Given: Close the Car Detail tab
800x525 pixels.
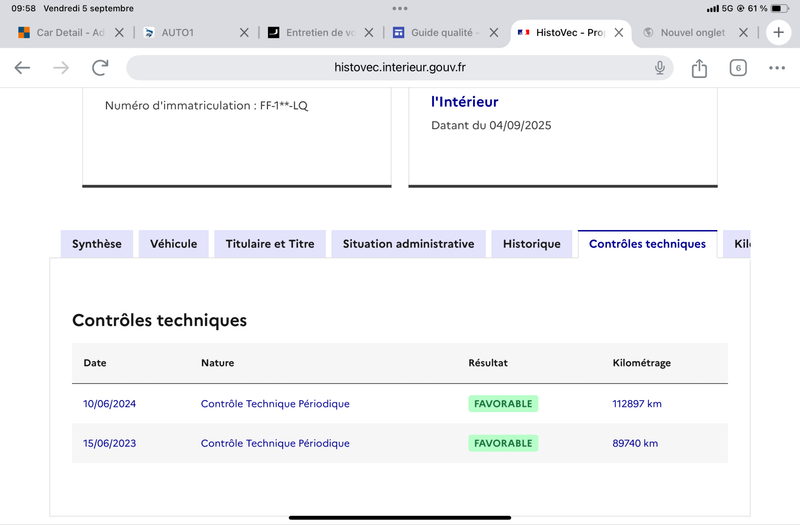Looking at the screenshot, I should click(x=120, y=33).
